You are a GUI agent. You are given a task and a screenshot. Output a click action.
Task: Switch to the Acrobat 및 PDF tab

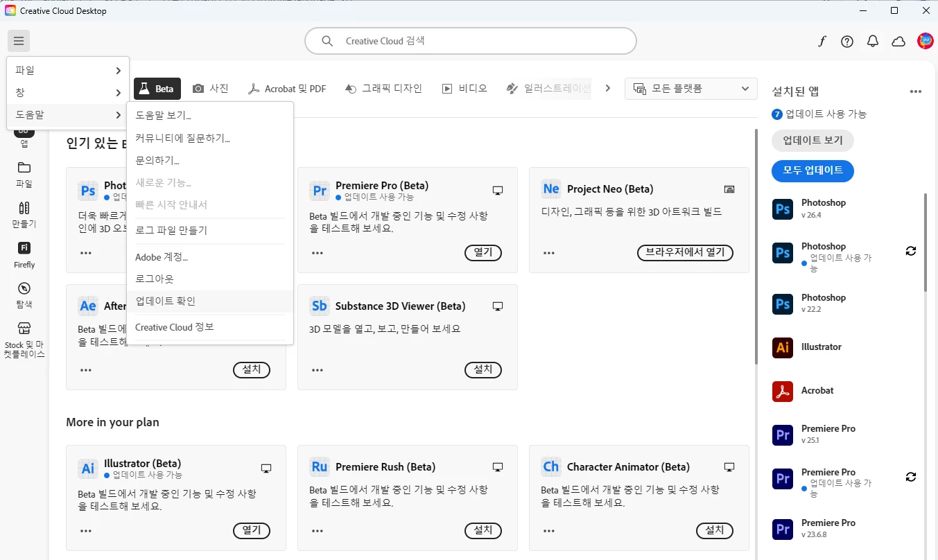click(x=288, y=89)
